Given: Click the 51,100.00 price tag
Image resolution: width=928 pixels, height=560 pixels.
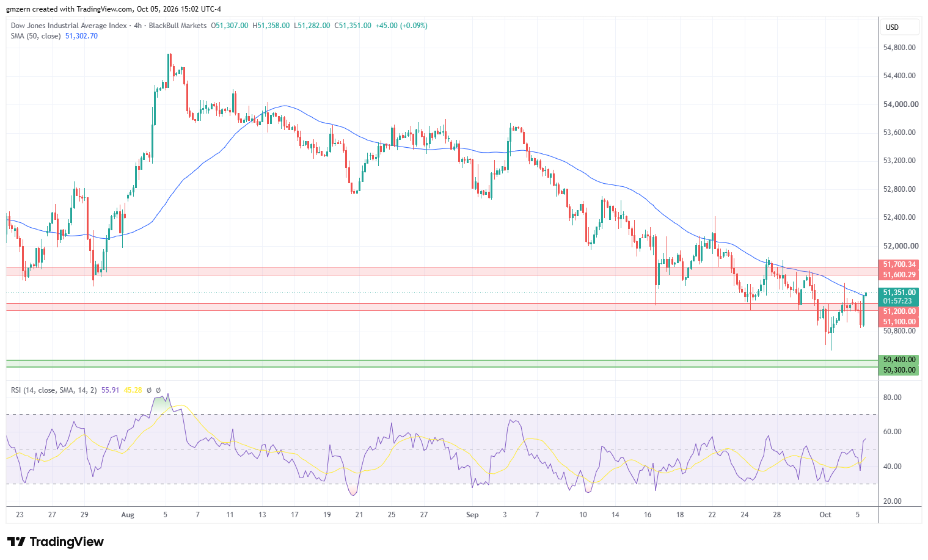Looking at the screenshot, I should pos(899,322).
